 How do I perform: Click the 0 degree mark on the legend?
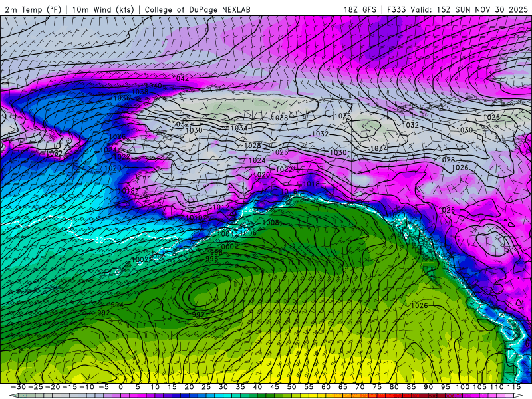pyautogui.click(x=121, y=387)
